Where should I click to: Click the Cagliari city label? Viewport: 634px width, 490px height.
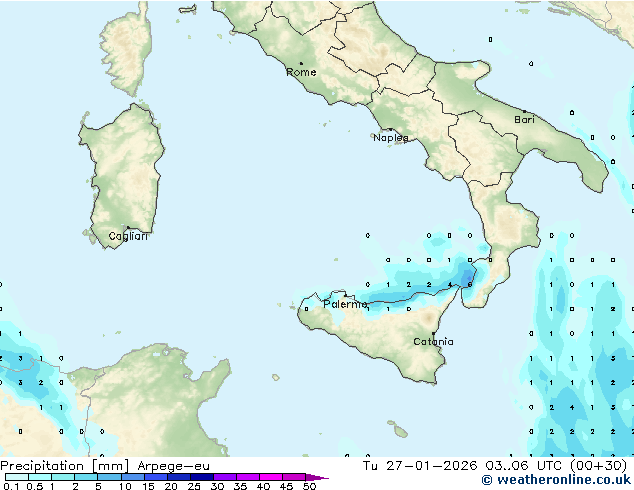click(x=128, y=236)
